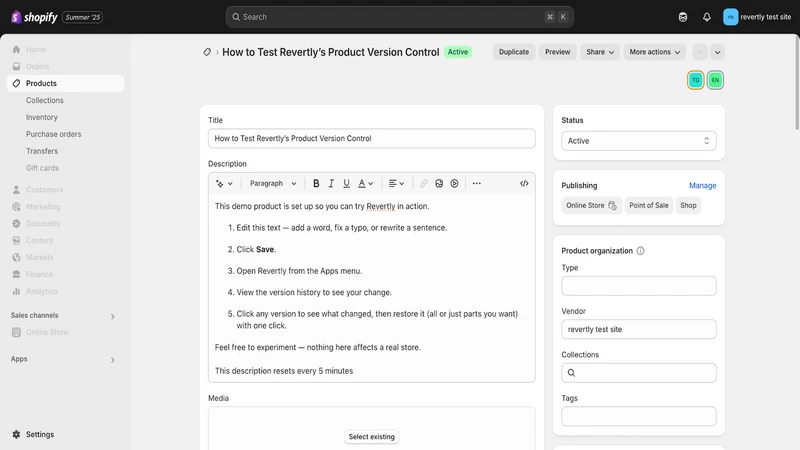This screenshot has height=450, width=800.
Task: Open the Sidekick assistant icon in top bar
Action: point(683,17)
